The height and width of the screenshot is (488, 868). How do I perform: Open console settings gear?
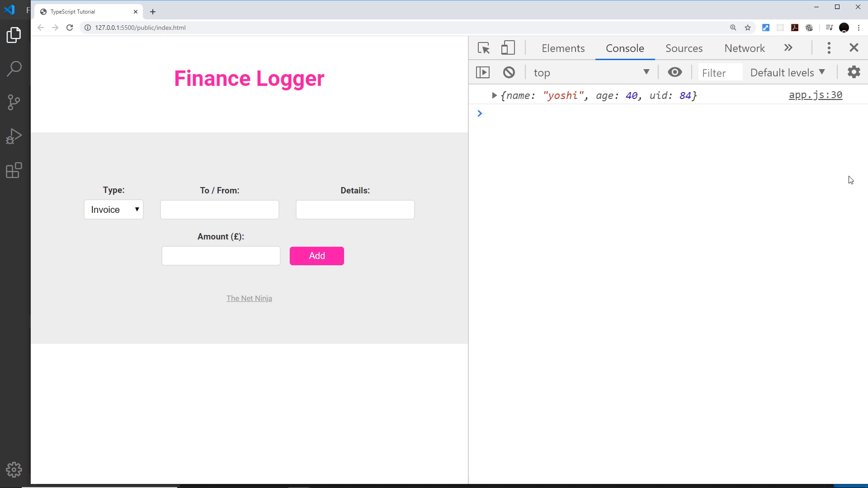[854, 72]
